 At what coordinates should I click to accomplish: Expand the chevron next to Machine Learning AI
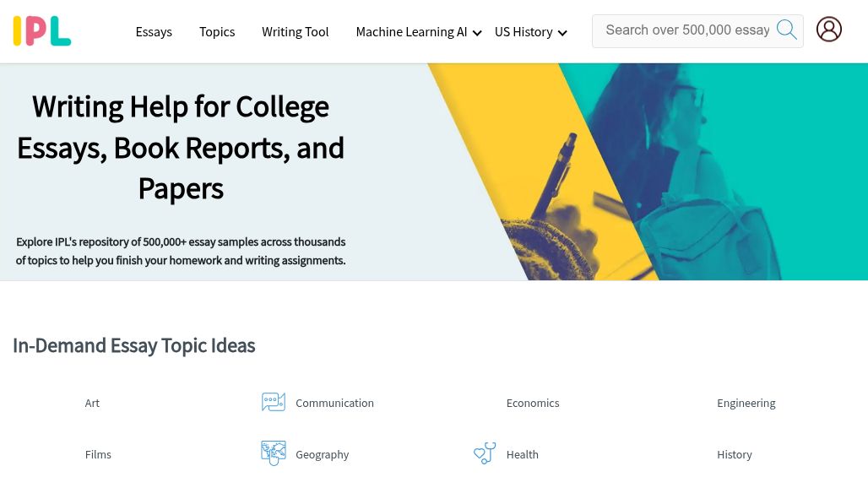point(477,34)
